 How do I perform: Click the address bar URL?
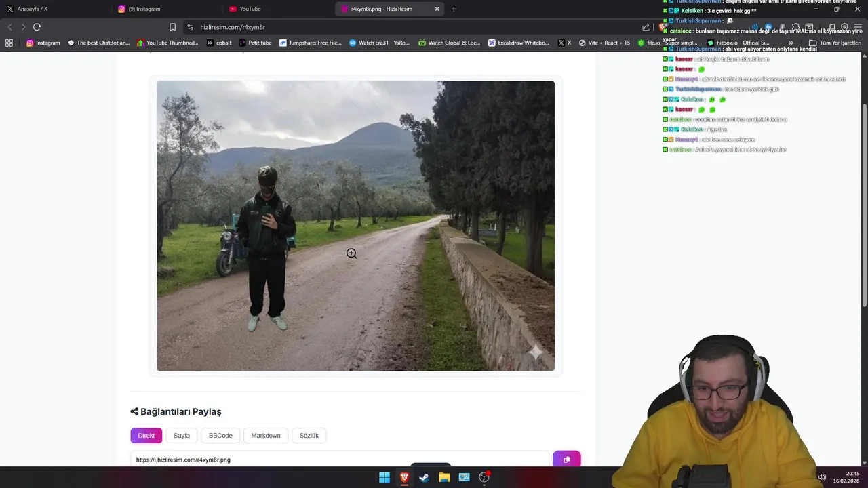[233, 27]
